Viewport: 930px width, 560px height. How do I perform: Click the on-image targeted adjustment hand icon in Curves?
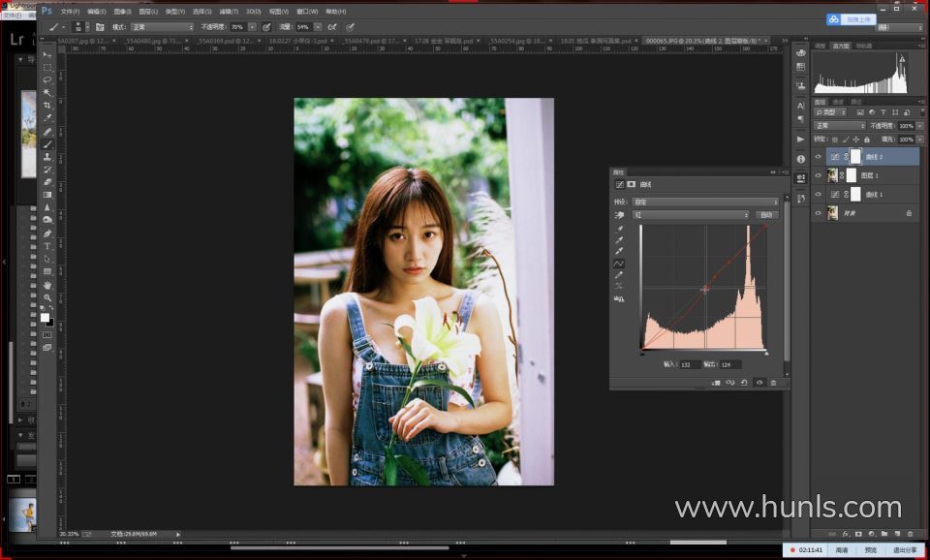point(619,215)
